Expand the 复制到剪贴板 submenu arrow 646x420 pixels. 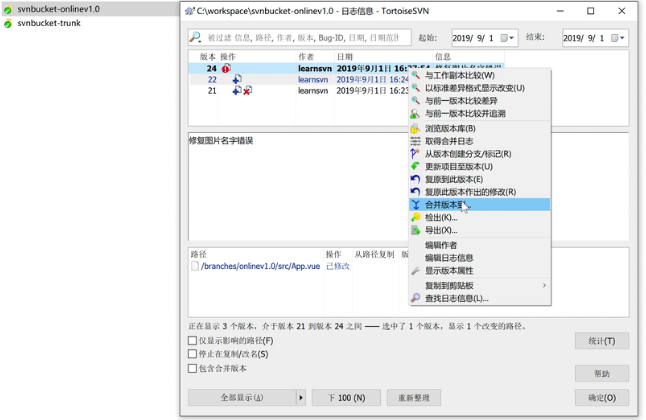coord(544,285)
